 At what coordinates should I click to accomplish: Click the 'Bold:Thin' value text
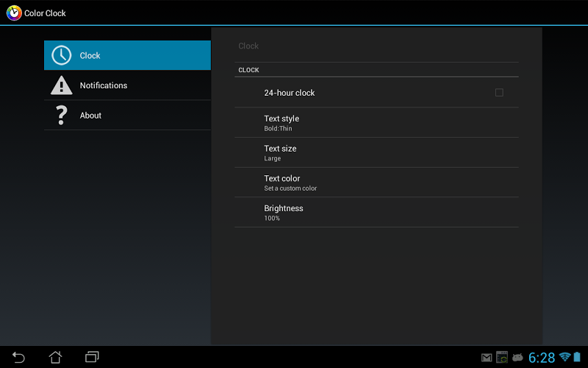coord(278,128)
